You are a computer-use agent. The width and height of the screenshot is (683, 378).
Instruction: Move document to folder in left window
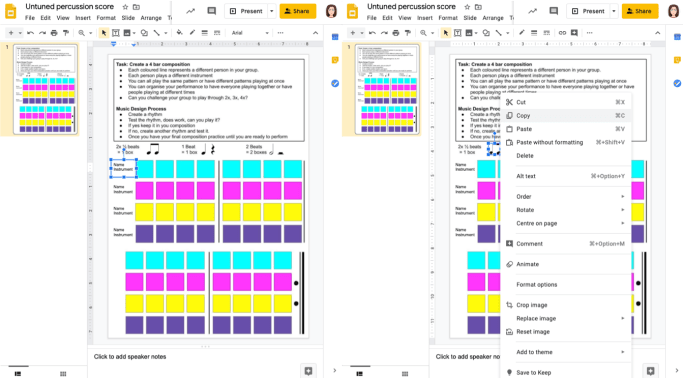[136, 7]
